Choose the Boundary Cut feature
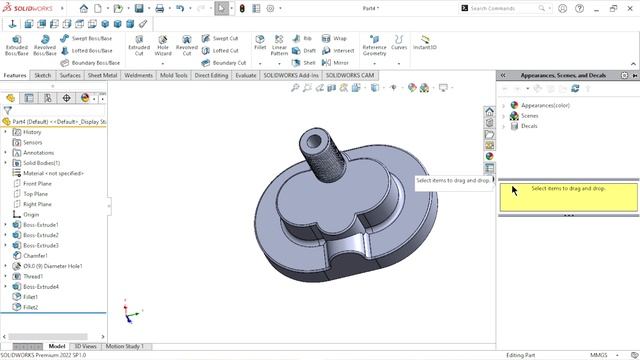 (224, 63)
